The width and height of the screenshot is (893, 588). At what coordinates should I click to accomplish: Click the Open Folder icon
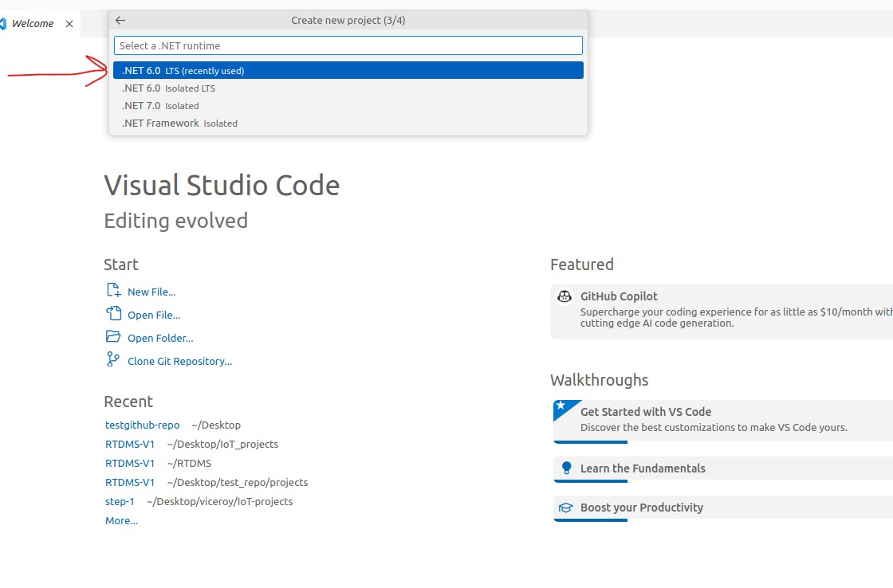point(113,336)
